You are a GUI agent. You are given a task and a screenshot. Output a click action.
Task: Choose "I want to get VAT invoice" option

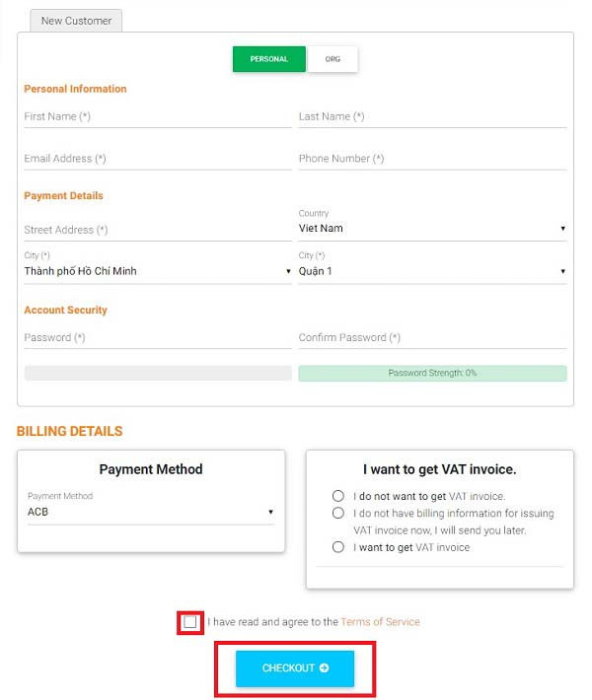338,547
